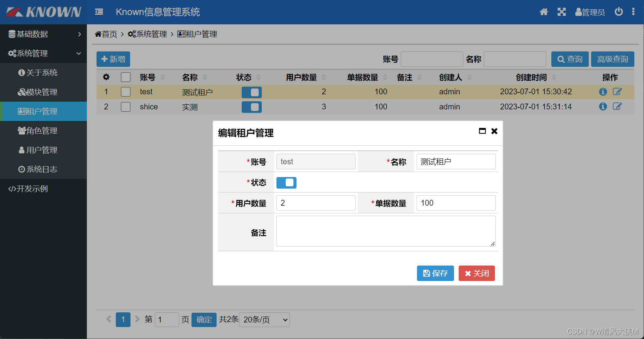The height and width of the screenshot is (339, 644).
Task: Click the 查询 search button
Action: click(570, 59)
